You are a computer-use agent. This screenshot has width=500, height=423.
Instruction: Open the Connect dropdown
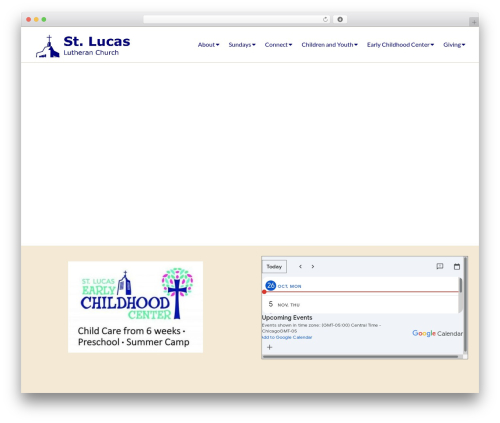click(x=278, y=45)
